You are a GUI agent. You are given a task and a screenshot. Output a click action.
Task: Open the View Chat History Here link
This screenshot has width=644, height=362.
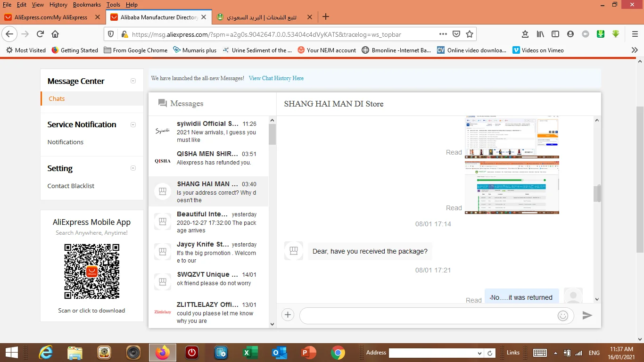click(x=276, y=78)
